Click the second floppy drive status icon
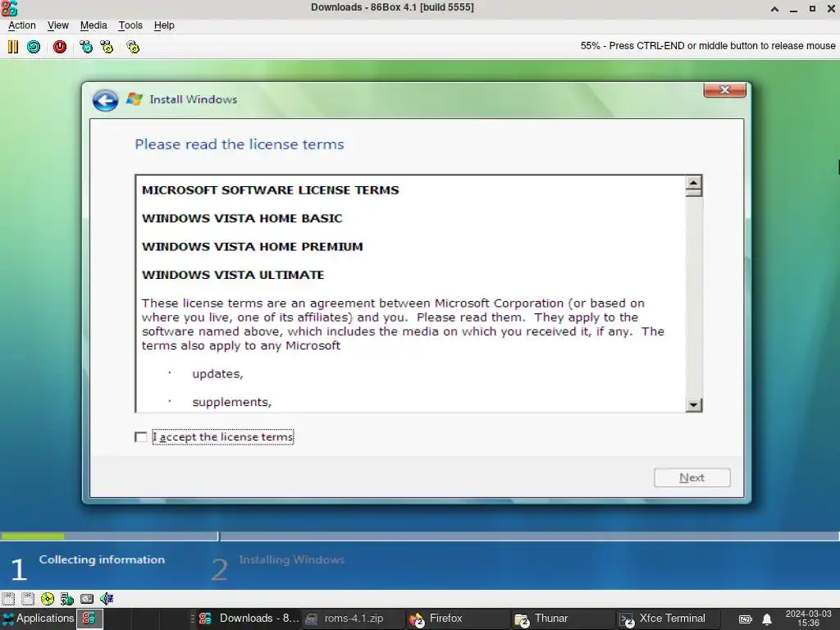 (27, 598)
